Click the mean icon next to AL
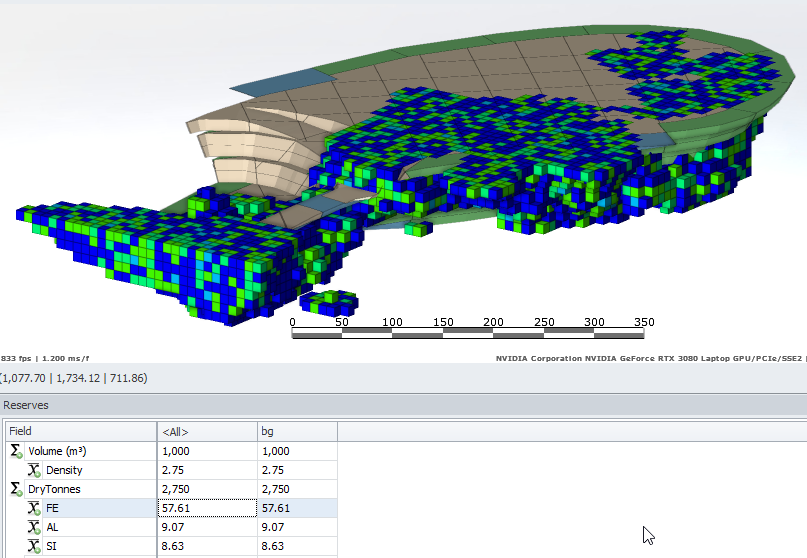Image resolution: width=807 pixels, height=558 pixels. 34,527
